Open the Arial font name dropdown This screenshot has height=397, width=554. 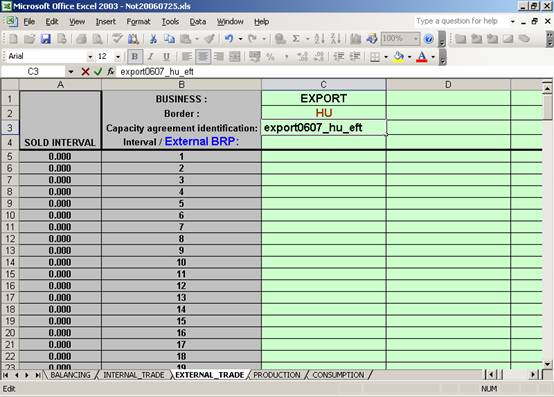pyautogui.click(x=90, y=57)
